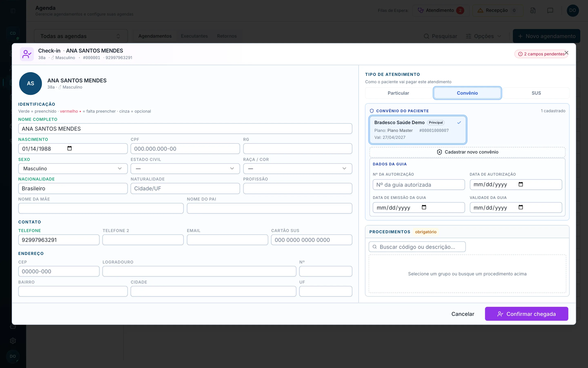Click the 2 campos pendentes badge
Screen dimensions: 588x368
541,54
